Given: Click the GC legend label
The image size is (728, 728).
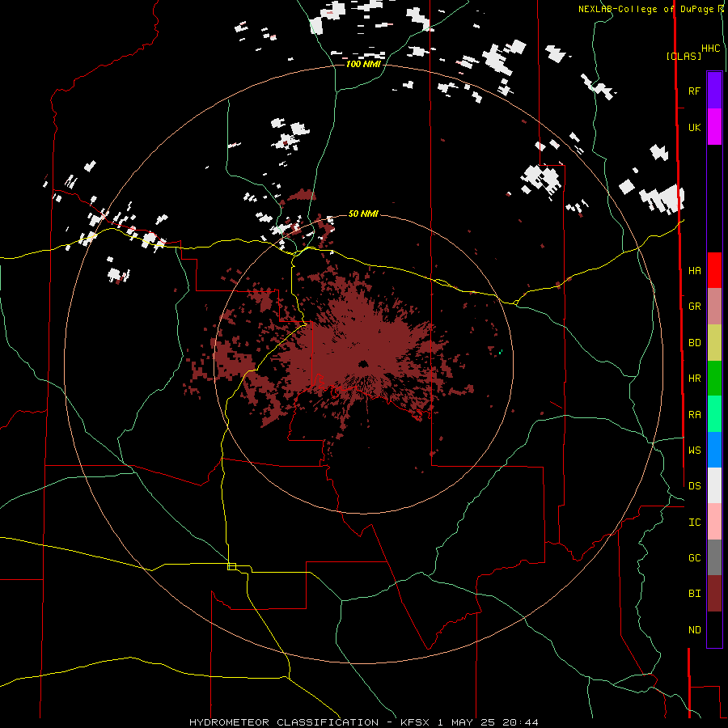Looking at the screenshot, I should 694,558.
